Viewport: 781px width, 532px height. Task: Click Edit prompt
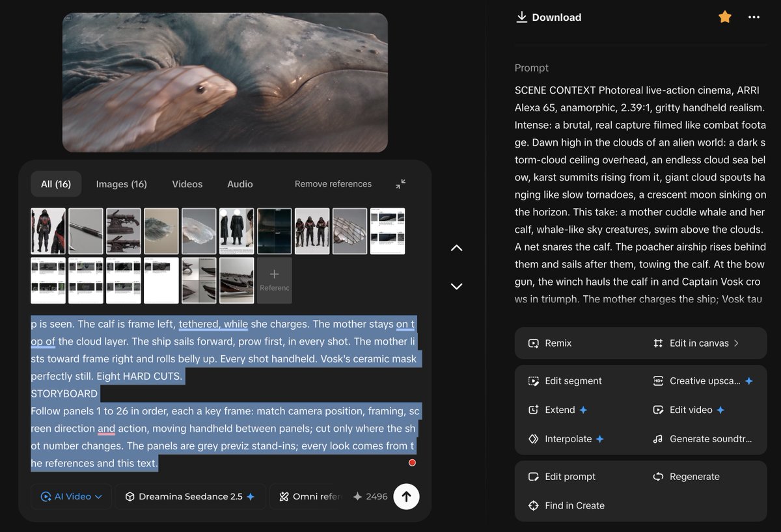tap(562, 477)
